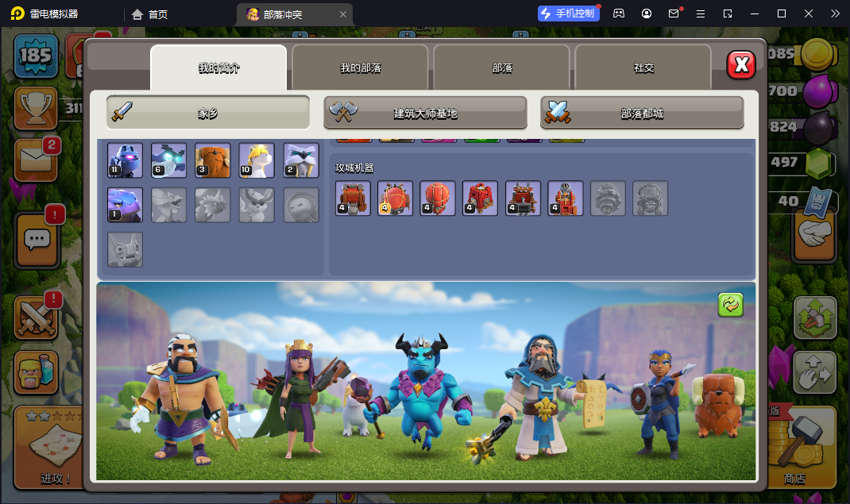The width and height of the screenshot is (850, 504).
Task: Tap the Battle Blimp siege machine icon
Action: tap(395, 198)
